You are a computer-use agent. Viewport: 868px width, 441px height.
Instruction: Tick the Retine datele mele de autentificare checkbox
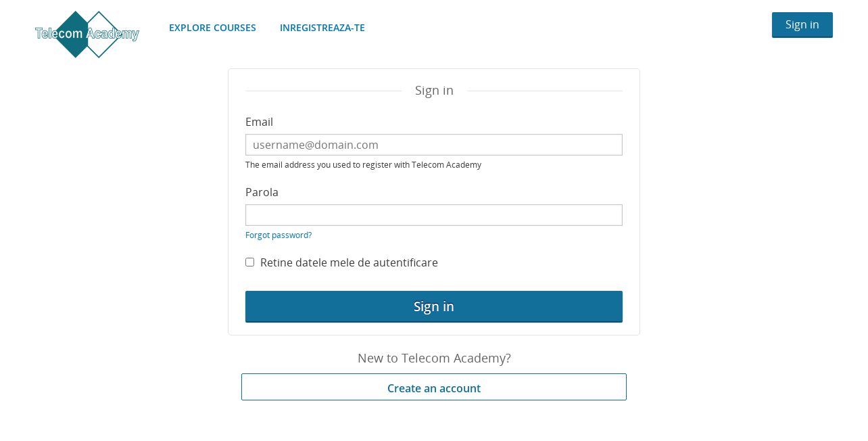(250, 262)
